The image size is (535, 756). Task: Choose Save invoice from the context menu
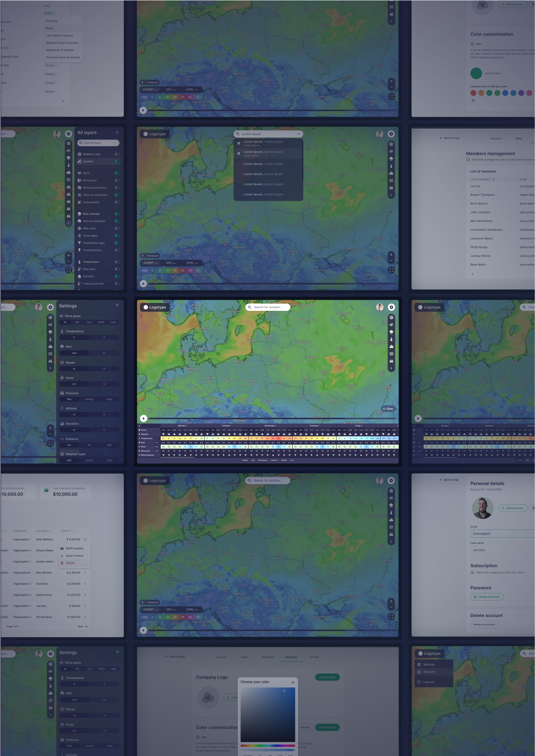pos(74,556)
